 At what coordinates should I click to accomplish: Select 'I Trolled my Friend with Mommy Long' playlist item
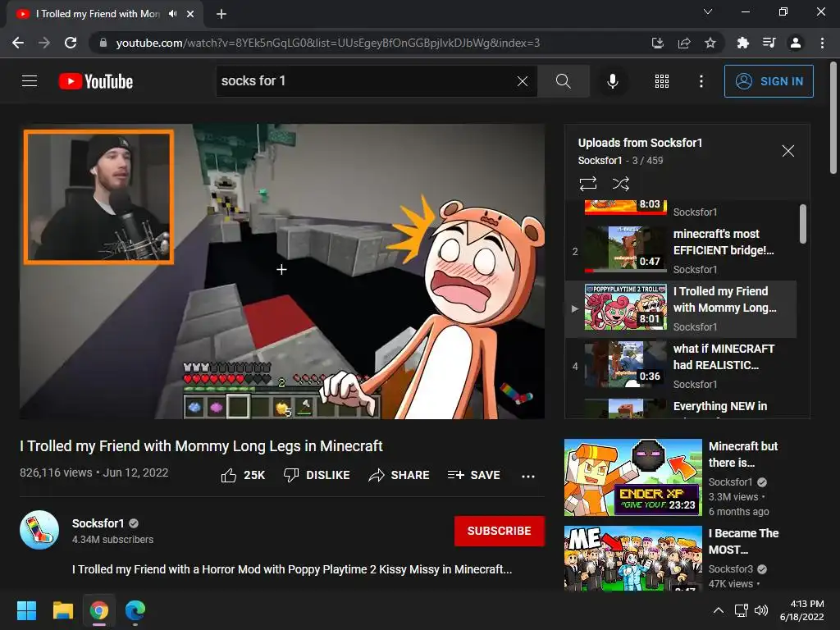680,308
